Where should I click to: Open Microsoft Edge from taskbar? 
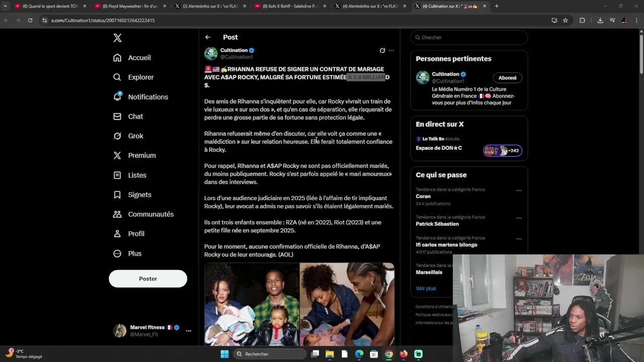359,354
